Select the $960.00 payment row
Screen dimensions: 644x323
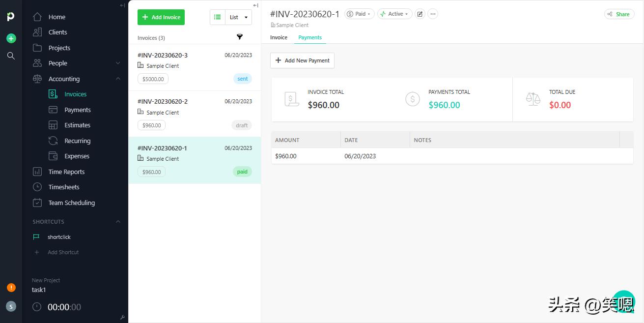[452, 156]
